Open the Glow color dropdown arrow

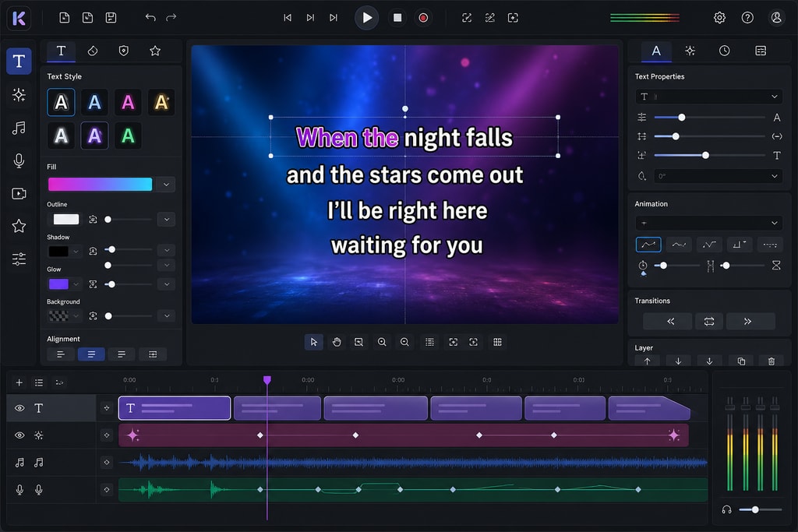click(x=76, y=284)
